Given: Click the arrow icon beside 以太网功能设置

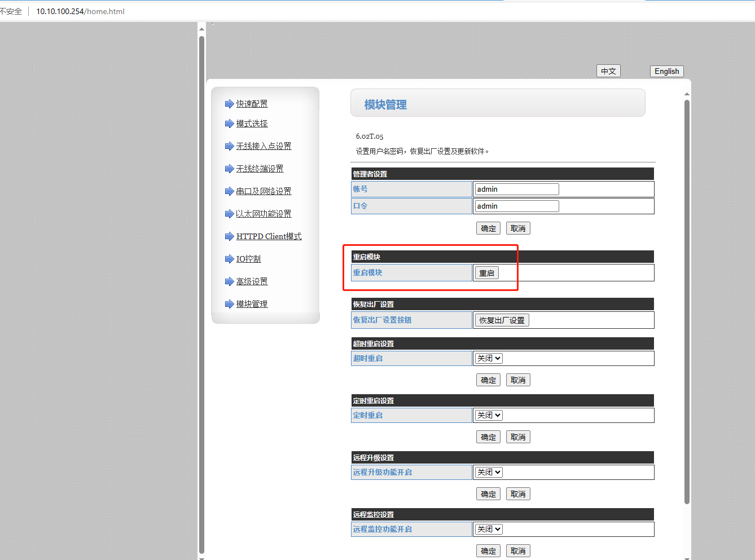Looking at the screenshot, I should pyautogui.click(x=229, y=214).
